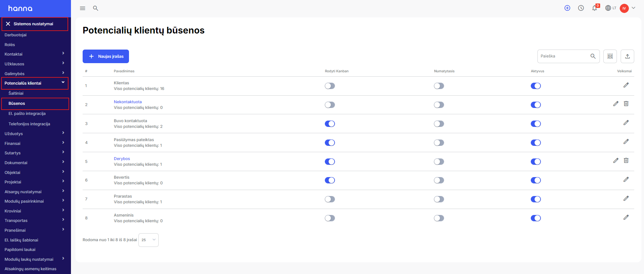Viewport: 644px width, 274px height.
Task: Expand Užduotys in sidebar
Action: 63,133
